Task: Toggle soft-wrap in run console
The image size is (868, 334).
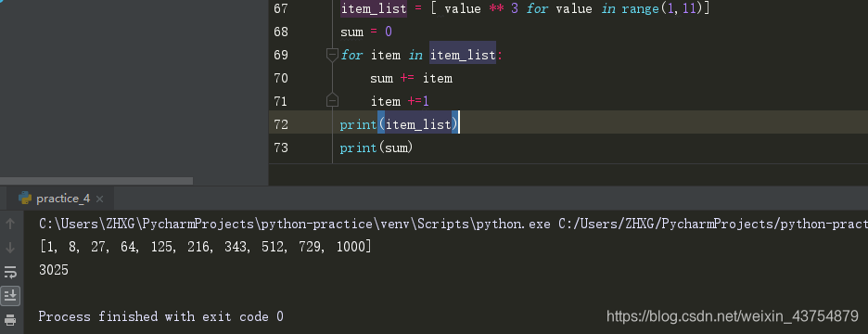Action: [x=10, y=272]
